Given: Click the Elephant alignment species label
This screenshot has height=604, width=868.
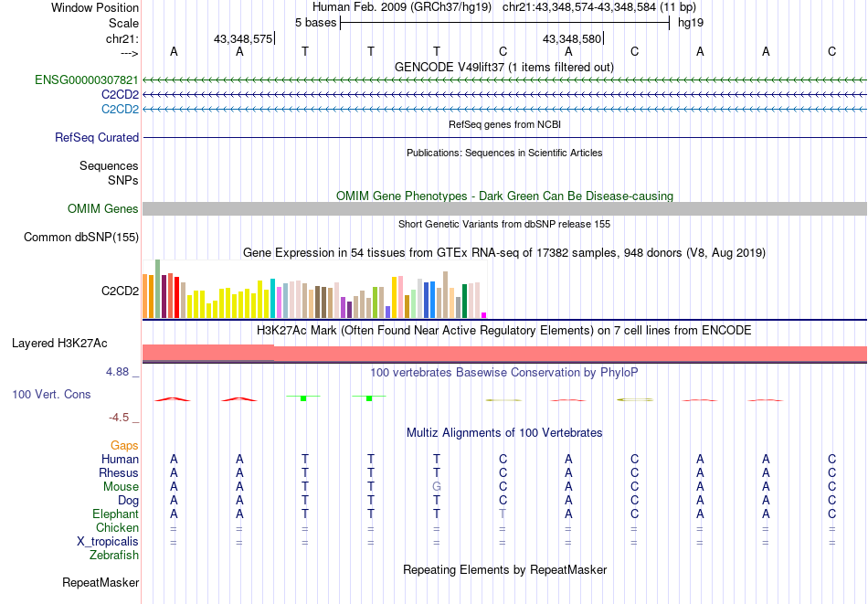Looking at the screenshot, I should tap(116, 514).
